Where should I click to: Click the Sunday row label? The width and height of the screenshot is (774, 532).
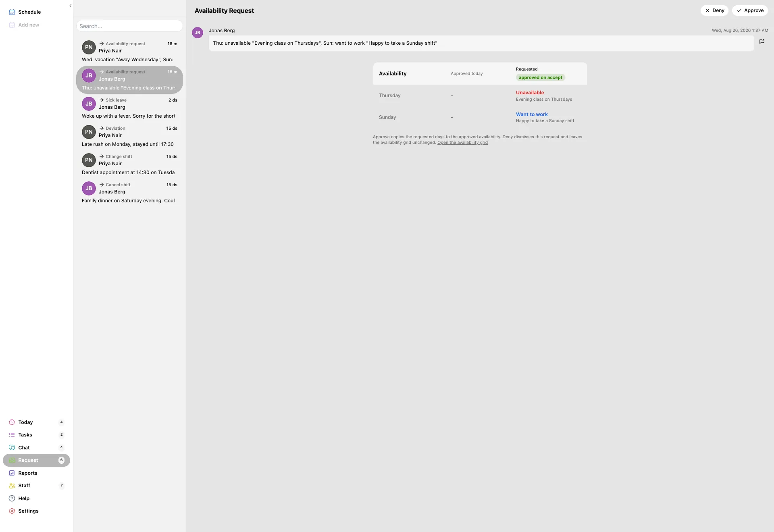387,117
